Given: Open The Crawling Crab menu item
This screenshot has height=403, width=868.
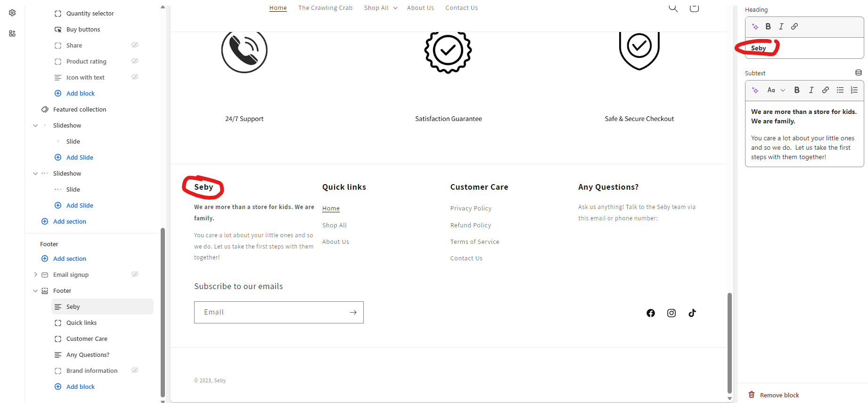Looking at the screenshot, I should pos(325,8).
